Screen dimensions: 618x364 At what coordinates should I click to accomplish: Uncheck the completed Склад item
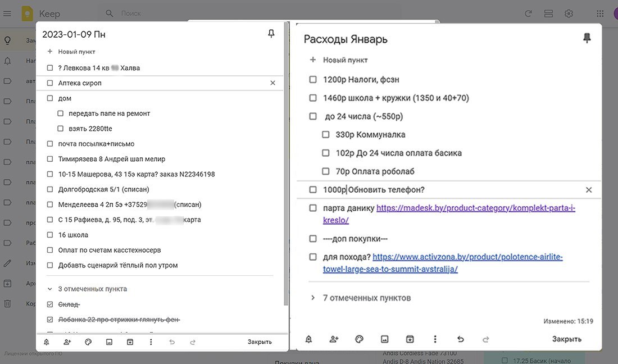coord(50,304)
